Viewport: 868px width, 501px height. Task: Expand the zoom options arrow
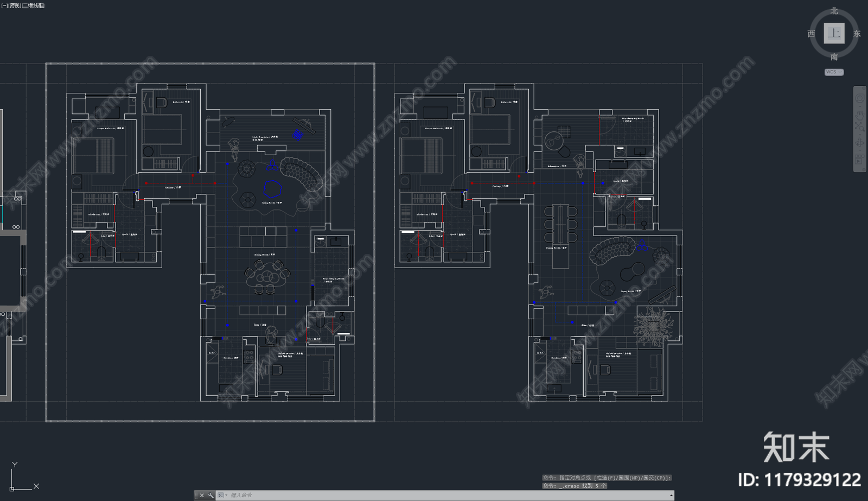(x=860, y=135)
